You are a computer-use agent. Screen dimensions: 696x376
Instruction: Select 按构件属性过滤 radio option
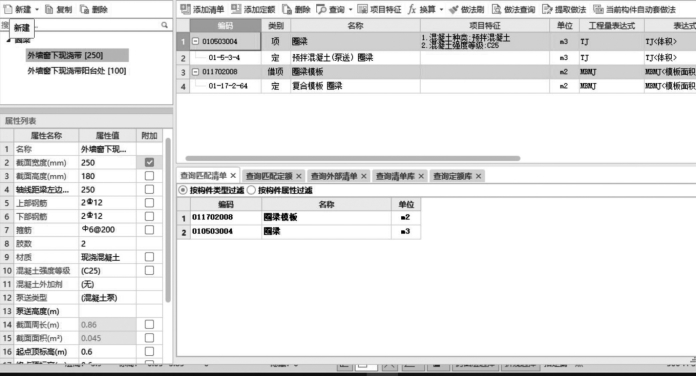tap(251, 190)
